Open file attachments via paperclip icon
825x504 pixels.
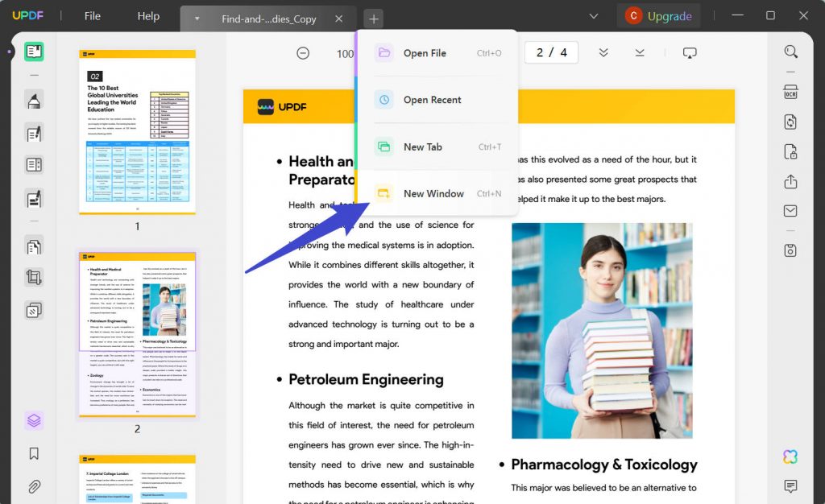[x=33, y=486]
